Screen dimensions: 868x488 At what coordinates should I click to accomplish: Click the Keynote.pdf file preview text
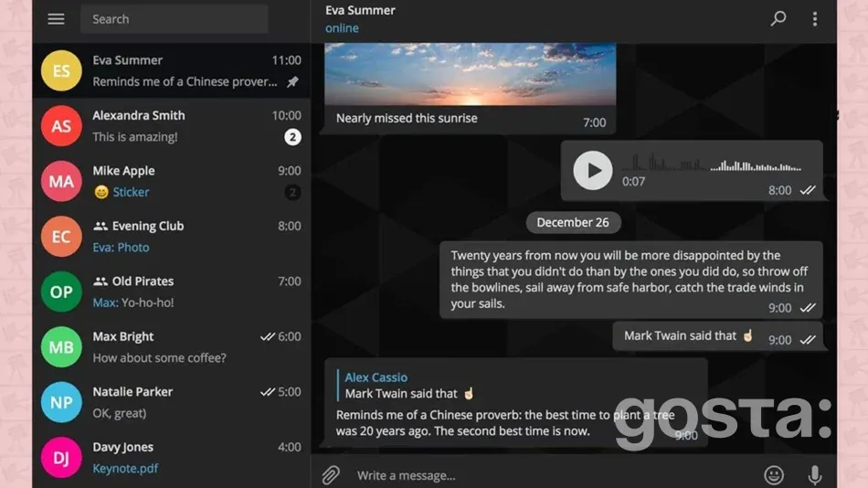point(125,469)
